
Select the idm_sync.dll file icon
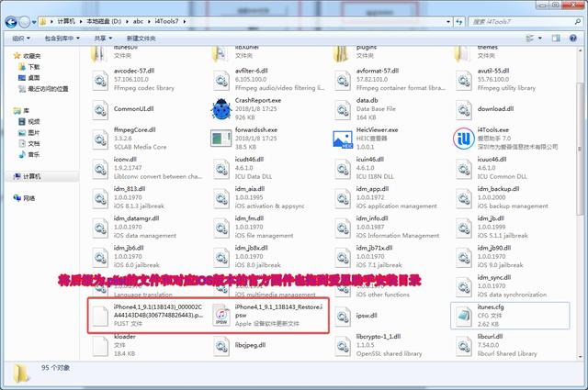click(464, 286)
